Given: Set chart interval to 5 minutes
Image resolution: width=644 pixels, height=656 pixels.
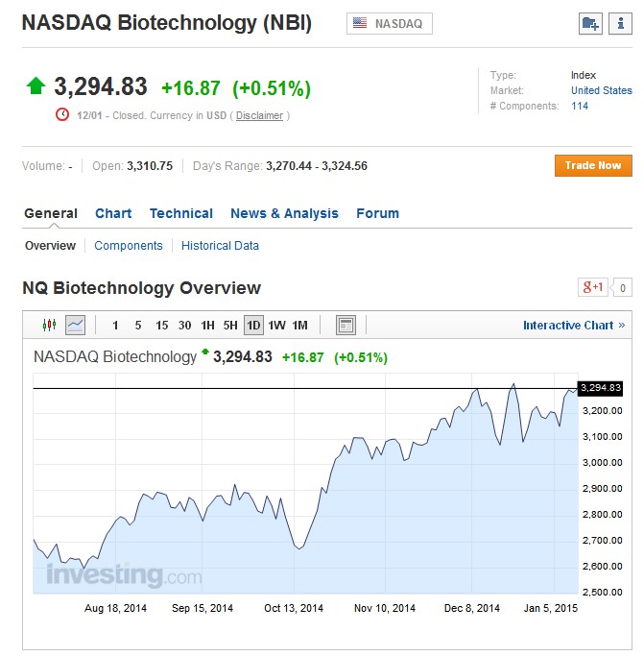Looking at the screenshot, I should (138, 325).
